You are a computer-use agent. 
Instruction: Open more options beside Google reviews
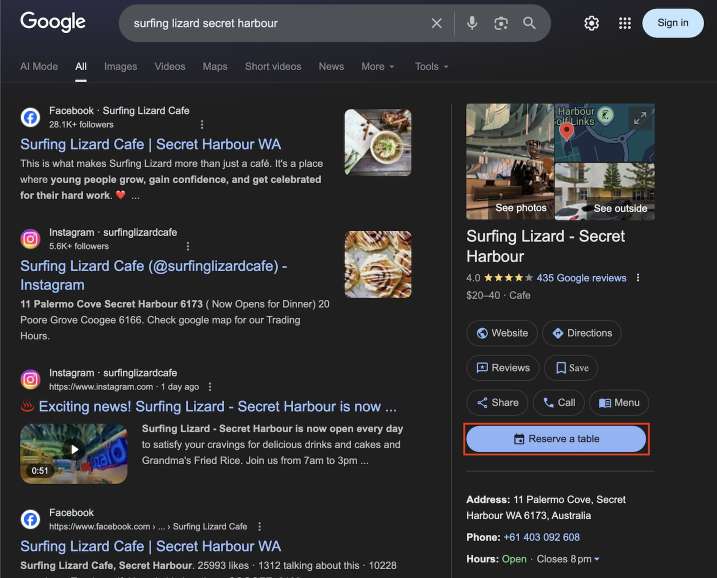pyautogui.click(x=637, y=278)
